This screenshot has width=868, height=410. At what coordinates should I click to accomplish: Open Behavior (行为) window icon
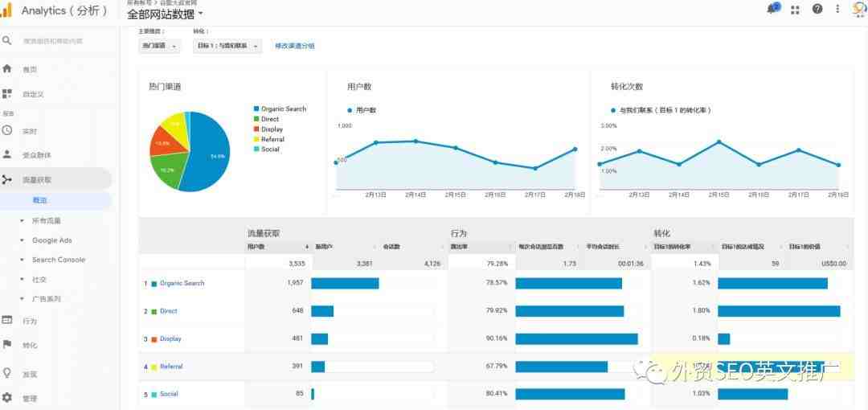pyautogui.click(x=6, y=320)
